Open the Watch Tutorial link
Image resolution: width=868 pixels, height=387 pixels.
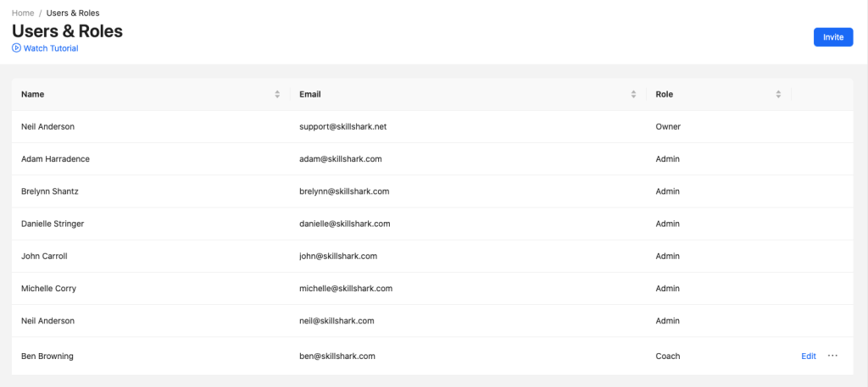click(51, 48)
